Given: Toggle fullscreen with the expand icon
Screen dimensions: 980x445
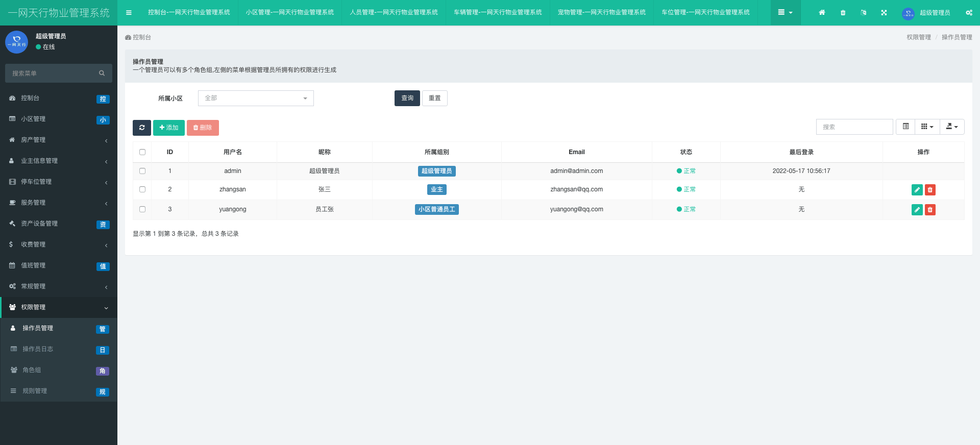Looking at the screenshot, I should (884, 13).
